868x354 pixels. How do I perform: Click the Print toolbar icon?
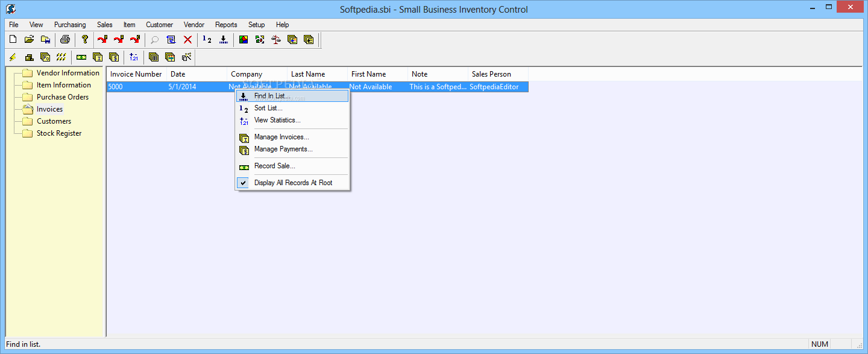tap(65, 40)
